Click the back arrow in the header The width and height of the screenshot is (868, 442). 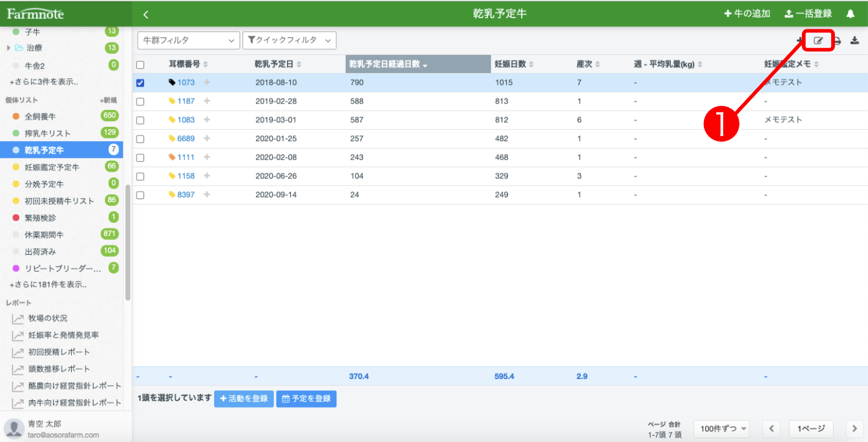click(x=145, y=14)
